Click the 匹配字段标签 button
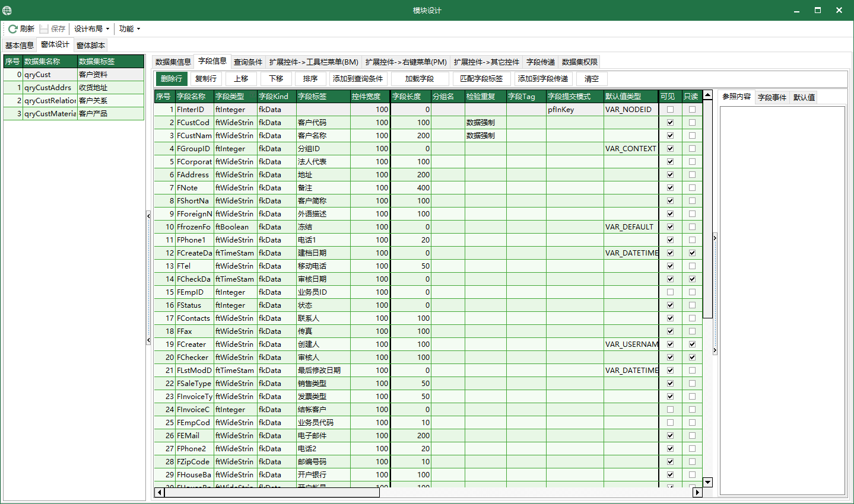This screenshot has height=504, width=854. click(x=481, y=78)
